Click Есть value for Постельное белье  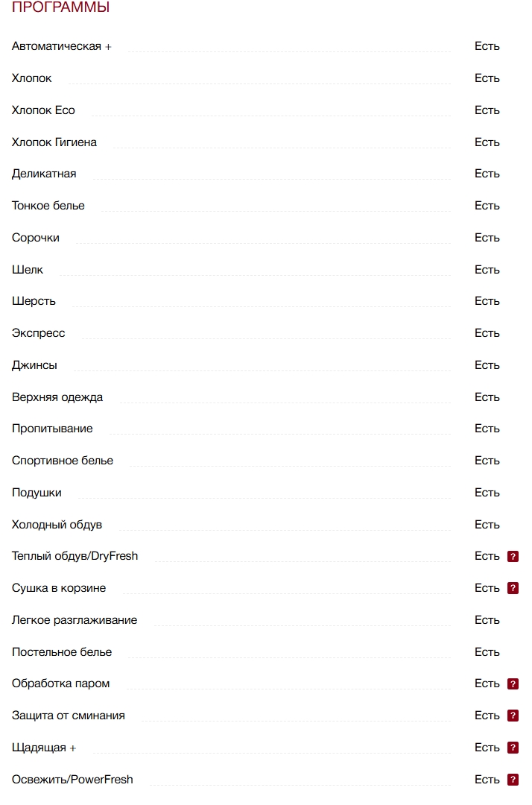(487, 652)
